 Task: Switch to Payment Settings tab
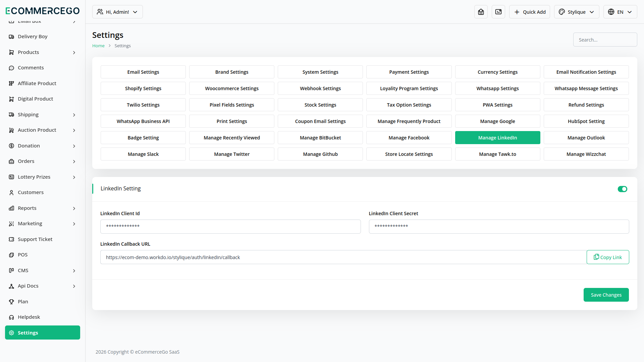coord(409,72)
